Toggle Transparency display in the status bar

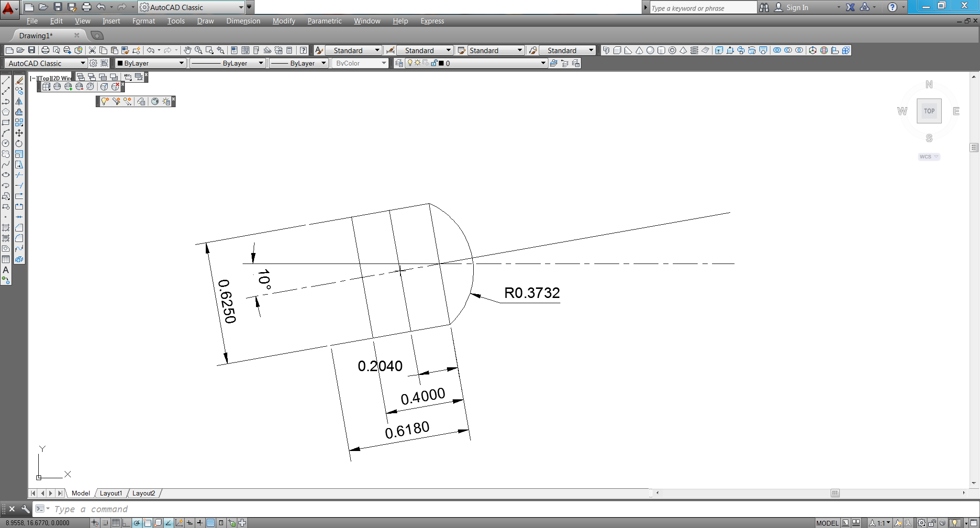click(211, 523)
